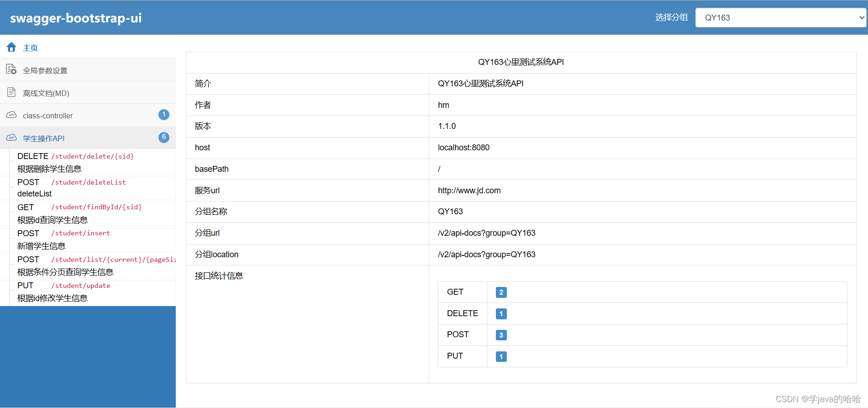Open 离线文档(MD) menu item
Image resolution: width=868 pixels, height=408 pixels.
(88, 93)
